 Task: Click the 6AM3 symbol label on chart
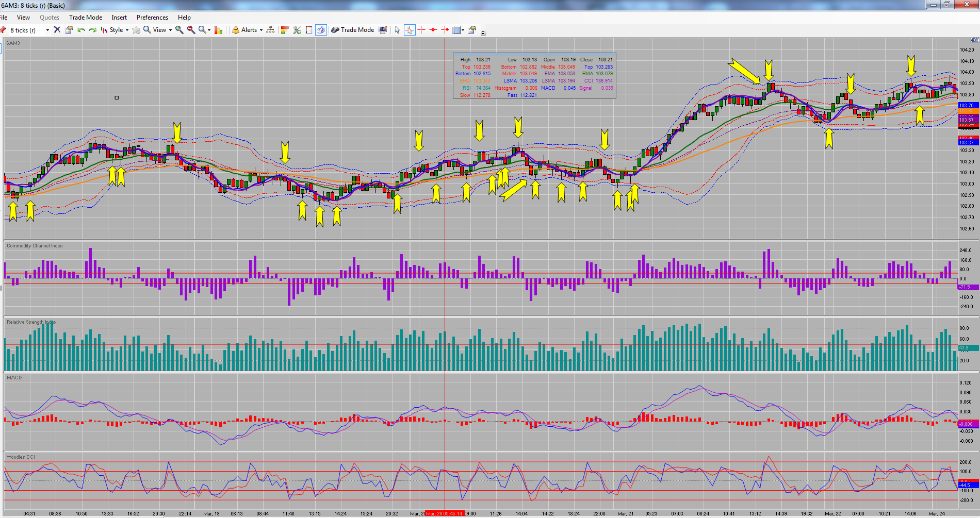[13, 43]
